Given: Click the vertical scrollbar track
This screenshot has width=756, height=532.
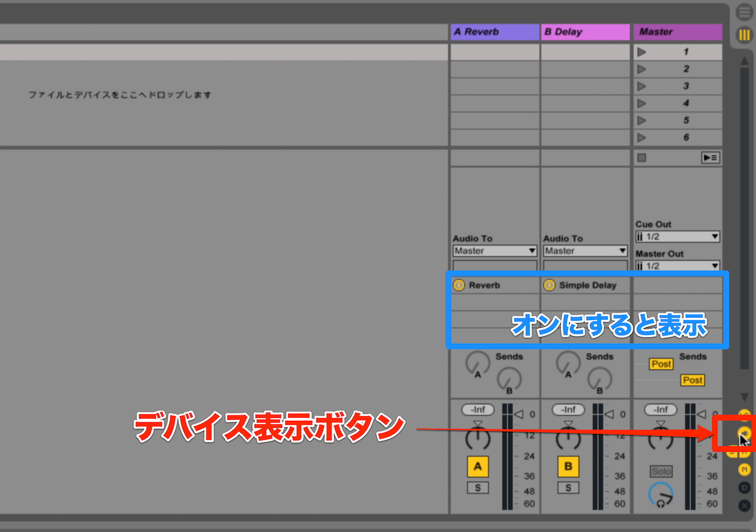Looking at the screenshot, I should [744, 218].
